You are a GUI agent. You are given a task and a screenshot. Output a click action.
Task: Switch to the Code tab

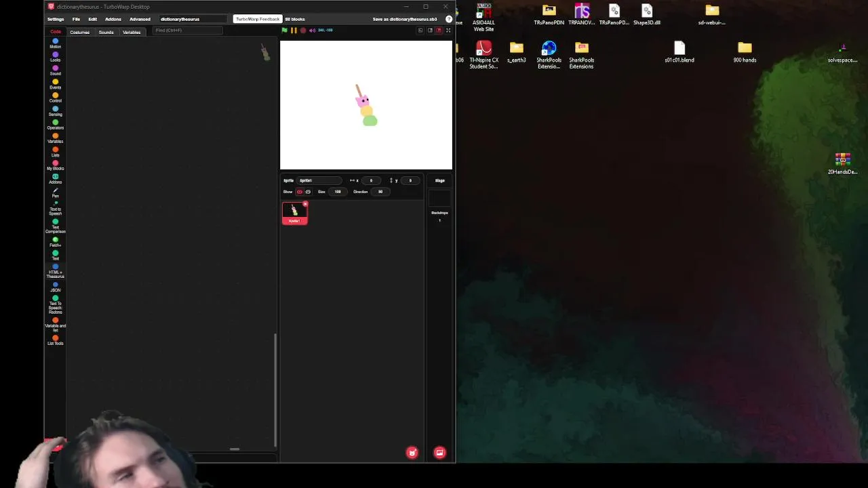pyautogui.click(x=56, y=32)
